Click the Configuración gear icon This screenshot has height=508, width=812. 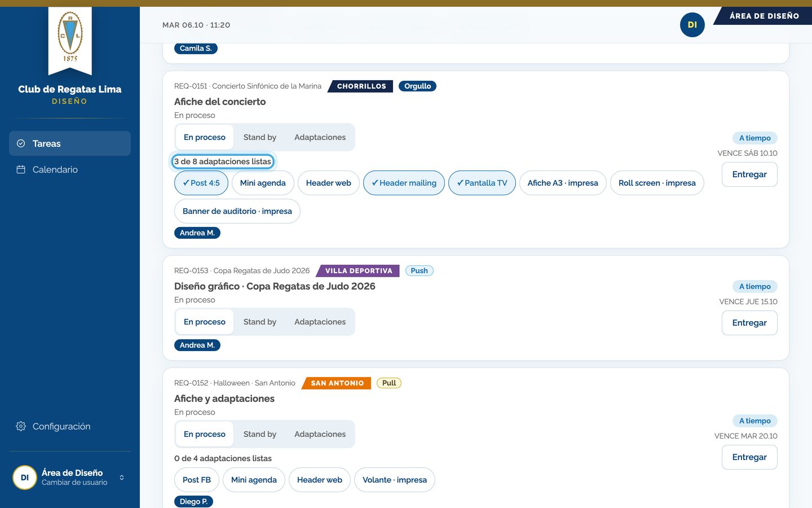[x=21, y=426]
